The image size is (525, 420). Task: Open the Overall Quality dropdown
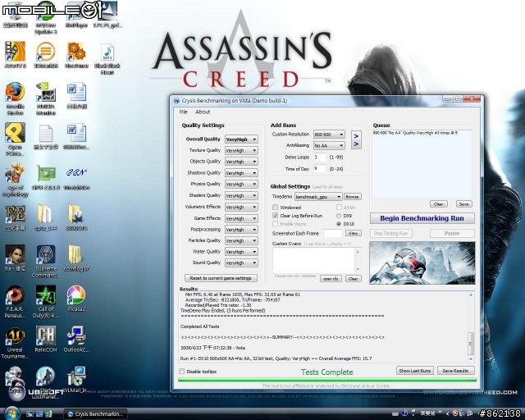pos(241,139)
